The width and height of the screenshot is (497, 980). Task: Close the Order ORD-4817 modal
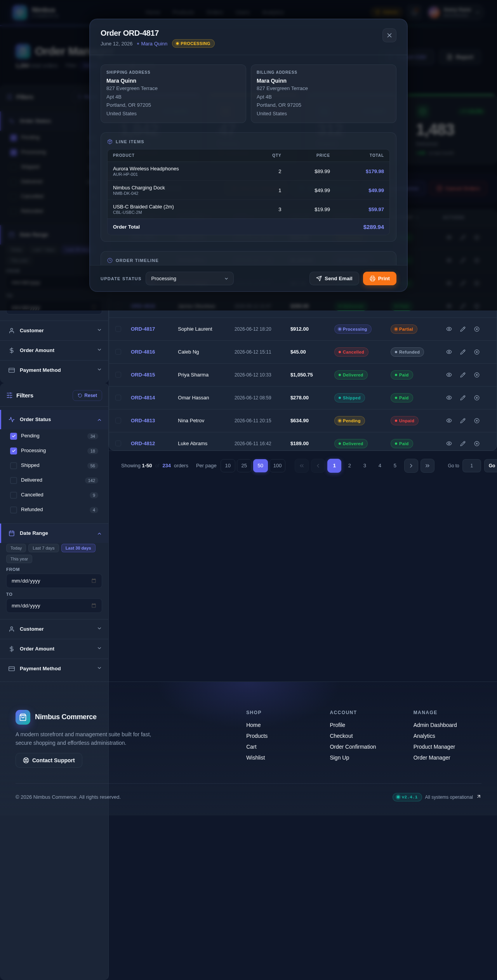pos(389,35)
